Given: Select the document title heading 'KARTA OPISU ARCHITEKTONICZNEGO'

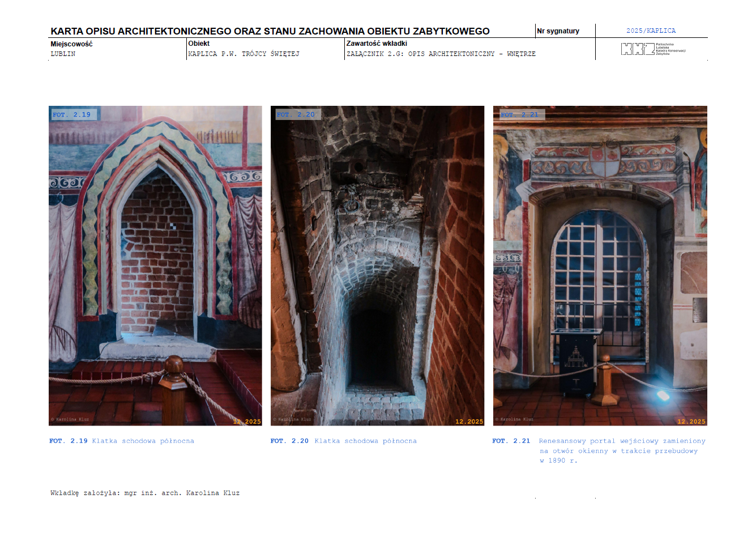Looking at the screenshot, I should coord(140,31).
